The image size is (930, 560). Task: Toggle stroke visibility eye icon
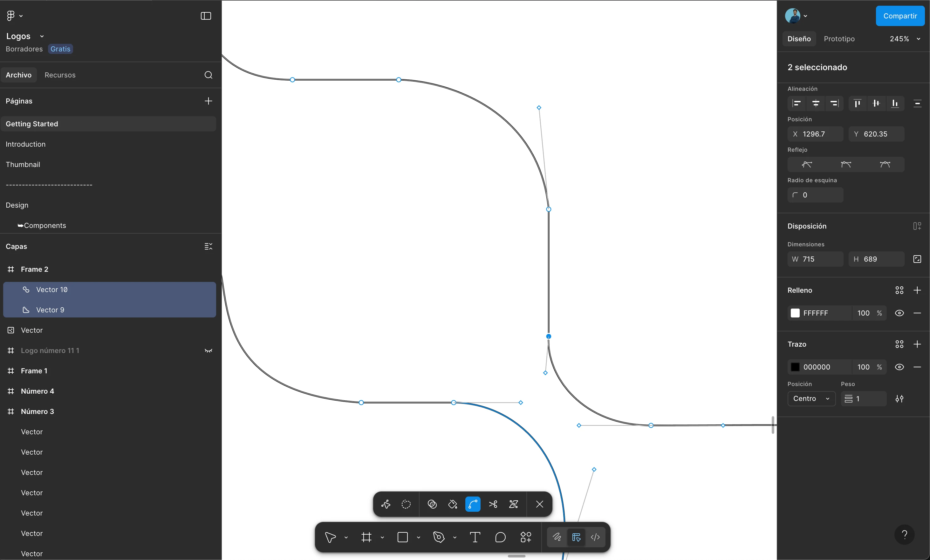click(x=899, y=367)
